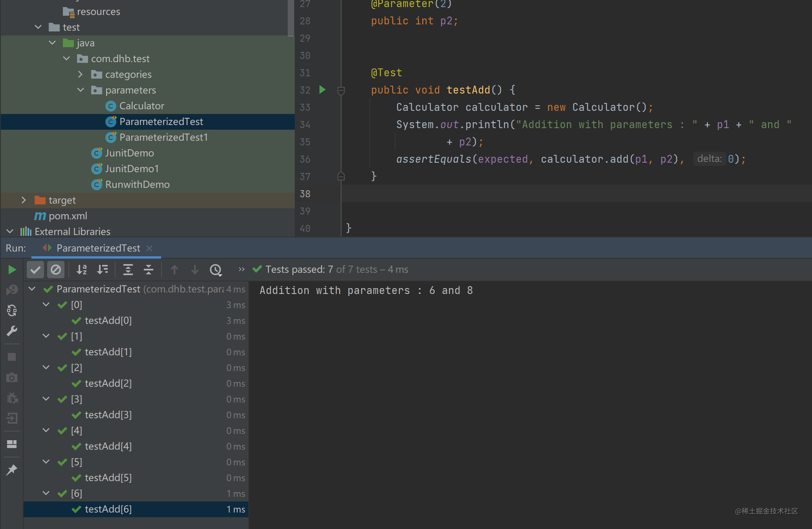Go to previous failed test arrow
812x529 pixels.
[175, 270]
